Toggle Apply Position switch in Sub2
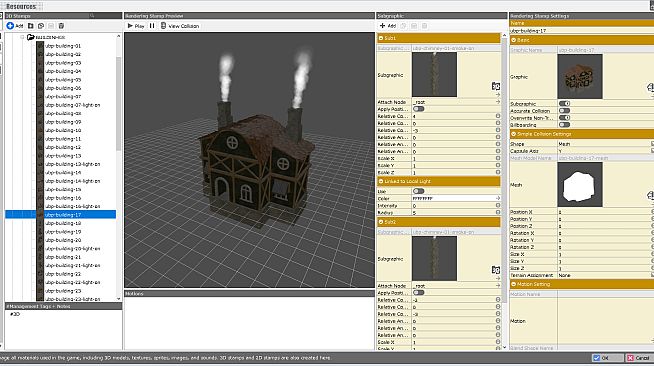654x366 pixels. click(418, 293)
